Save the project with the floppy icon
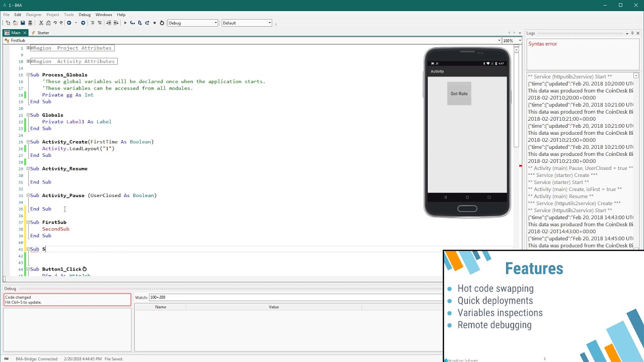The height and width of the screenshot is (362, 644). click(x=23, y=23)
